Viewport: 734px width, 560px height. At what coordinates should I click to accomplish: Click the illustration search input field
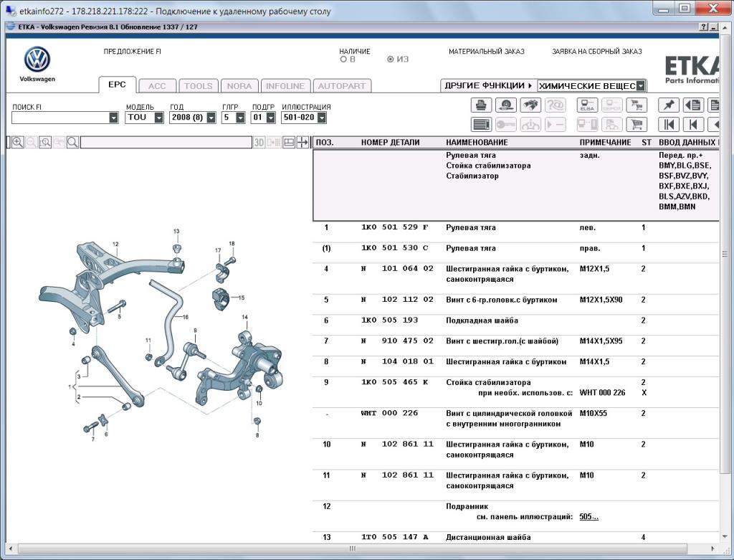point(166,143)
